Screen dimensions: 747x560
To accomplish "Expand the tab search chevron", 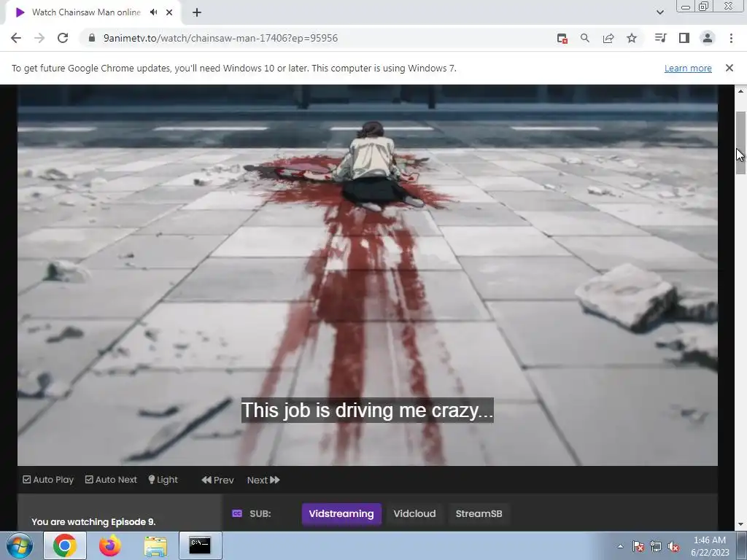I will (x=659, y=12).
